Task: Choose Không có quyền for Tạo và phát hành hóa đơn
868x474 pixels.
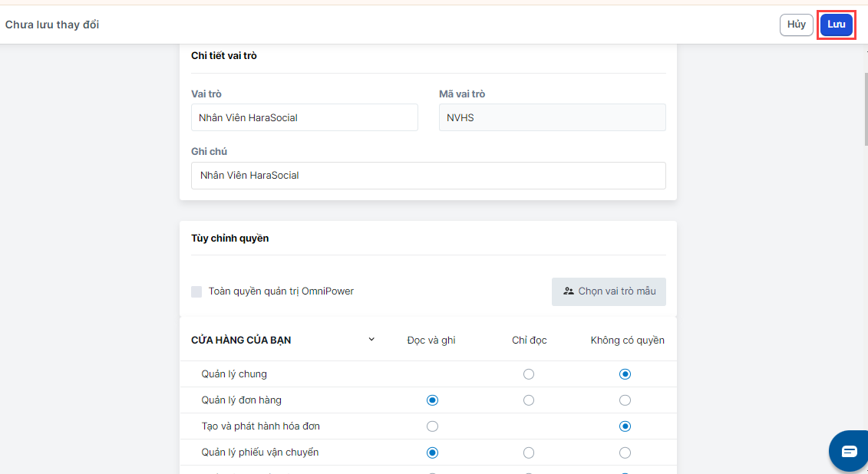Action: 625,426
